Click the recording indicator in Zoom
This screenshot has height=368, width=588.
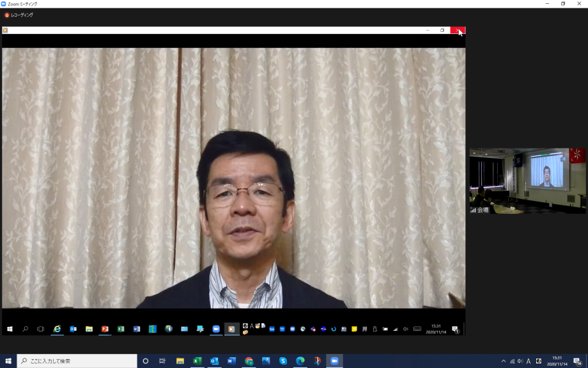[x=19, y=15]
